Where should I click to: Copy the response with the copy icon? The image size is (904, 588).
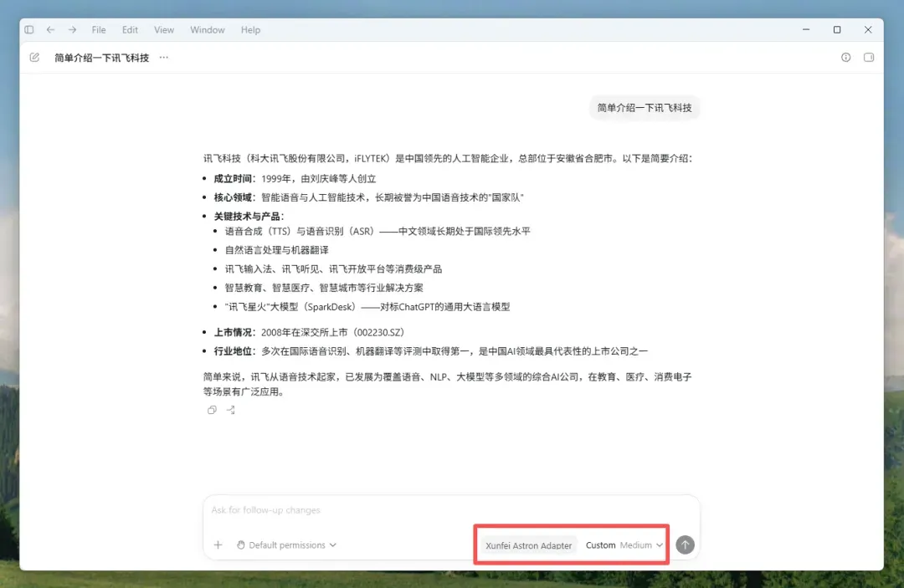[x=212, y=410]
